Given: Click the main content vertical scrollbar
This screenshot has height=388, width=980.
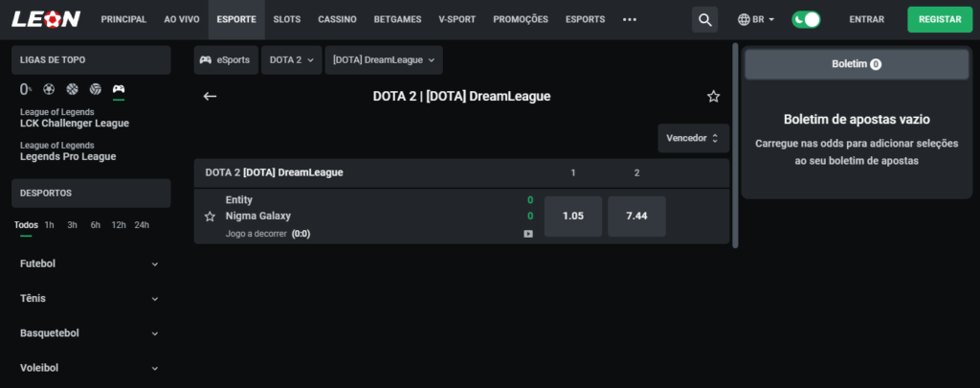Looking at the screenshot, I should pos(735,144).
